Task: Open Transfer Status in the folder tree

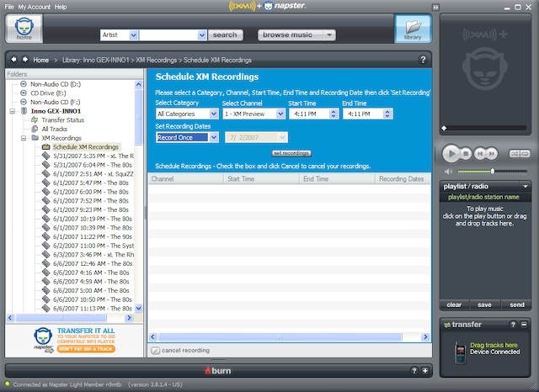Action: (63, 119)
